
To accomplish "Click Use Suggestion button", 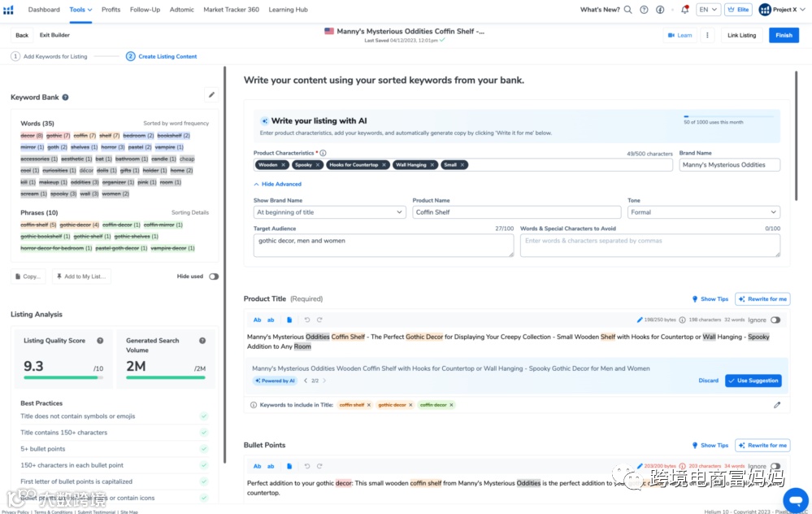I will pyautogui.click(x=753, y=381).
